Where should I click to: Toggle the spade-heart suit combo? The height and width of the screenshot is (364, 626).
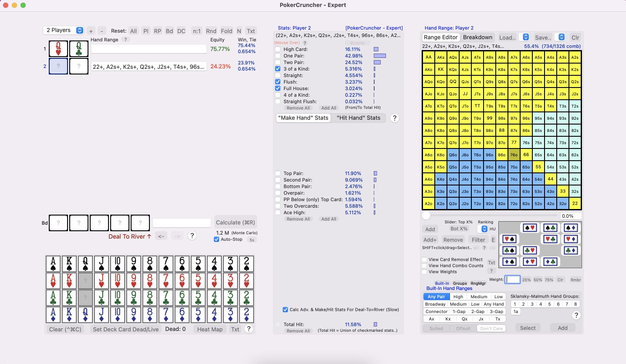point(530,228)
